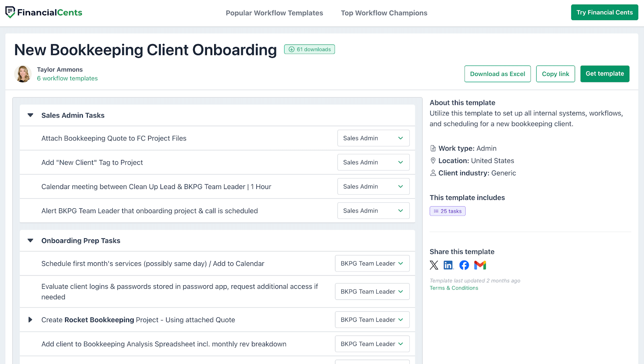644x364 pixels.
Task: Open assignee dropdown for Evaluate client logins
Action: pos(372,292)
